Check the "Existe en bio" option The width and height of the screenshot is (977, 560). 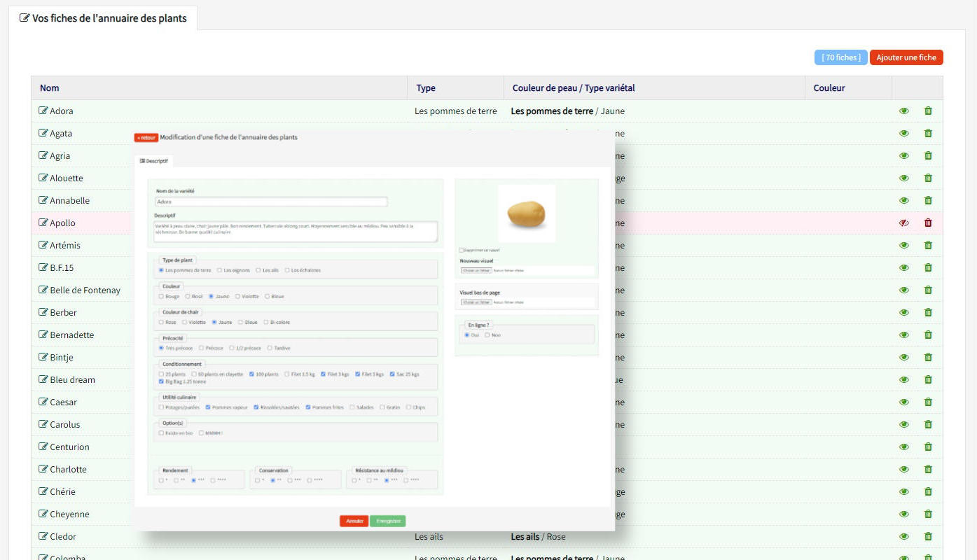tap(161, 433)
